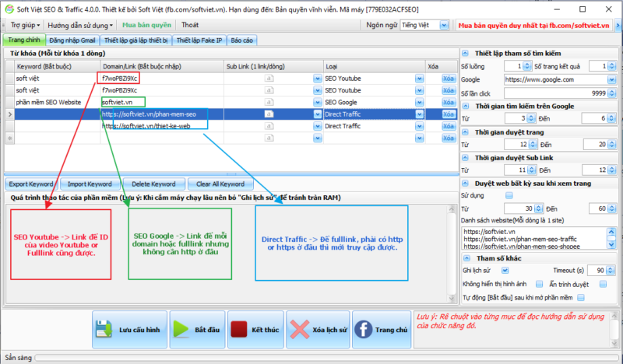Click the app logo icon in title bar

(x=9, y=9)
